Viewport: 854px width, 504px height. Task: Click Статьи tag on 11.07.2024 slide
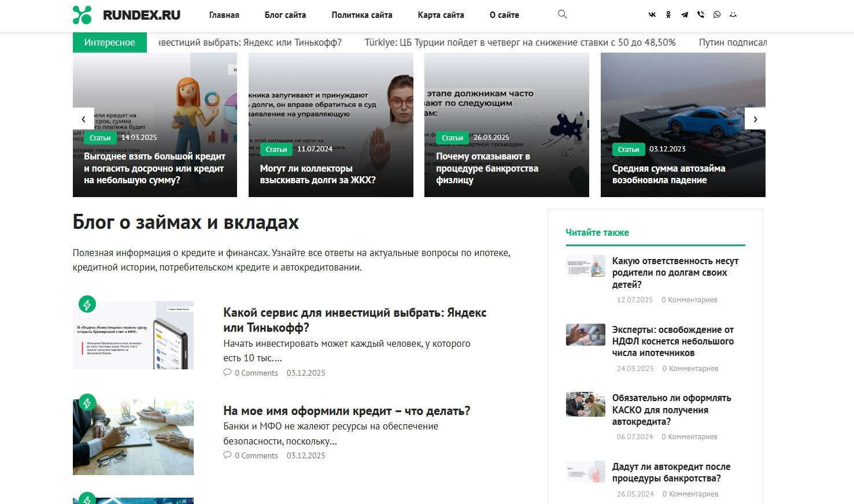(276, 150)
